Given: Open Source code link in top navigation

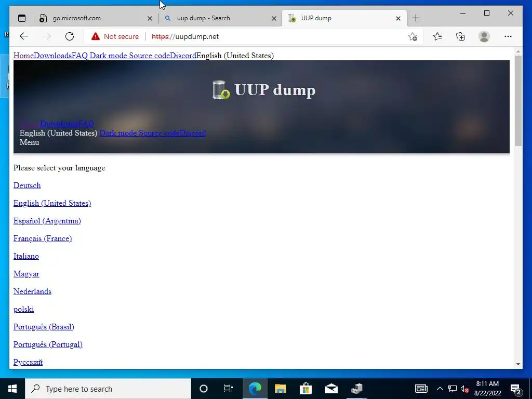Looking at the screenshot, I should pyautogui.click(x=149, y=56).
